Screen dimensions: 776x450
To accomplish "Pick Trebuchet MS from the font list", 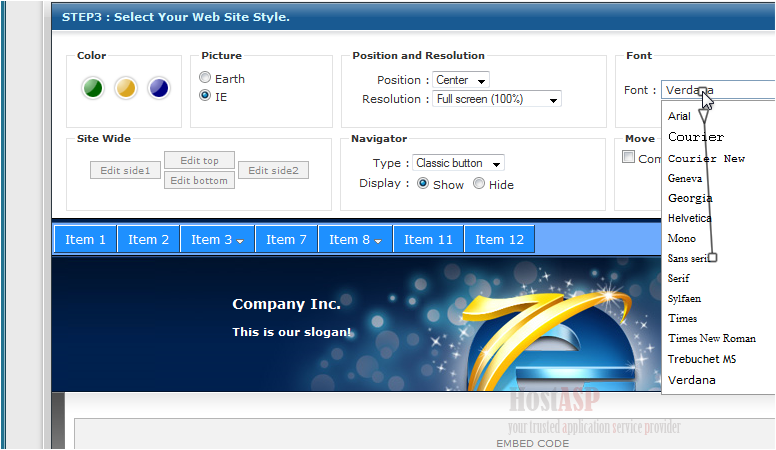I will coord(702,359).
